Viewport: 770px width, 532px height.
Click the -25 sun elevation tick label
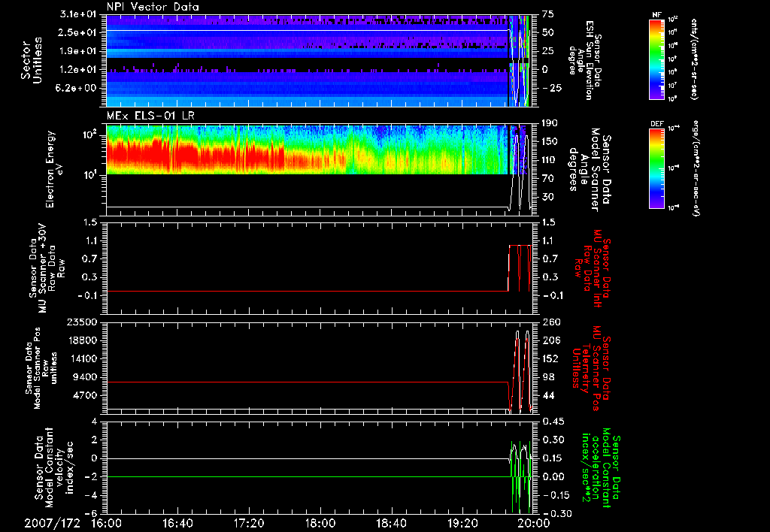[551, 88]
